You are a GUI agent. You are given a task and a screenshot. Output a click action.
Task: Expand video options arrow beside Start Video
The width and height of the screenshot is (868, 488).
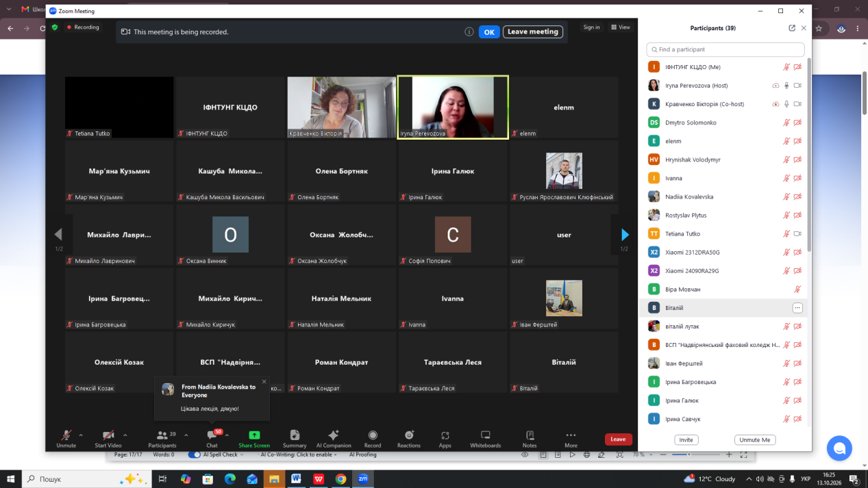(x=125, y=435)
